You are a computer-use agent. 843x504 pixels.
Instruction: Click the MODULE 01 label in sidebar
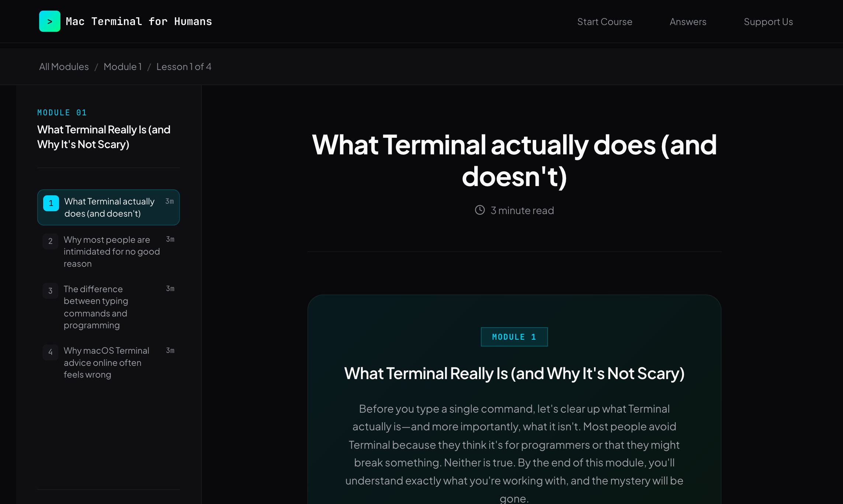(x=62, y=113)
